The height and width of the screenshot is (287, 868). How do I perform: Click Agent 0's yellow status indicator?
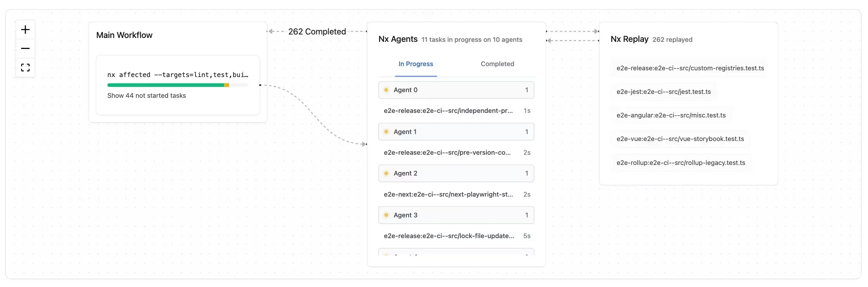pyautogui.click(x=386, y=90)
